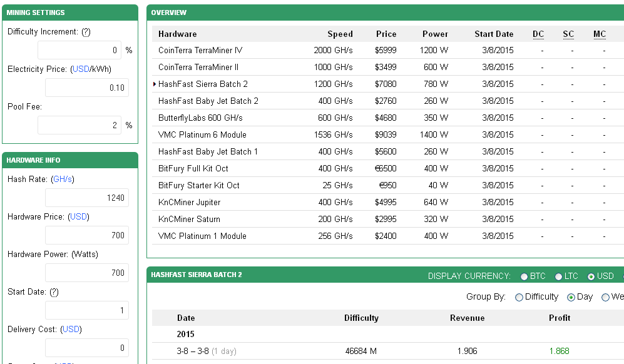Image resolution: width=624 pixels, height=364 pixels.
Task: Select the HashFast Sierra Batch 2 row
Action: pyautogui.click(x=388, y=84)
